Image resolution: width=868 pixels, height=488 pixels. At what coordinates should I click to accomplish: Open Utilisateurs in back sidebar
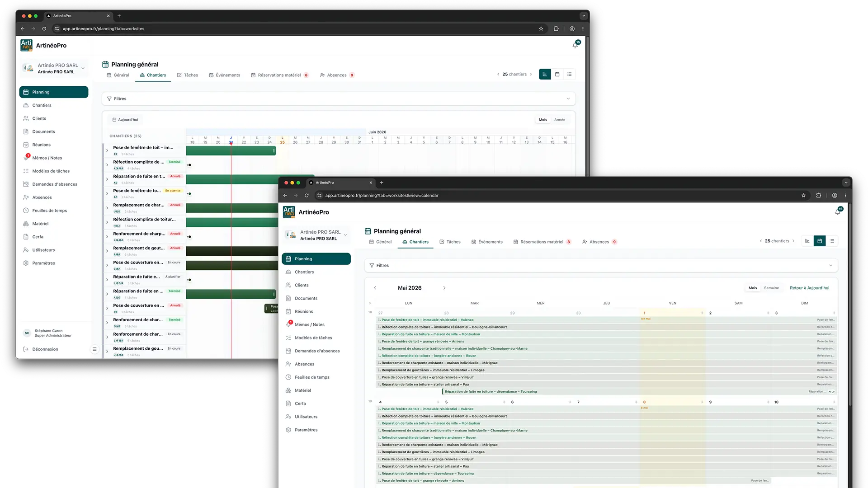click(53, 250)
